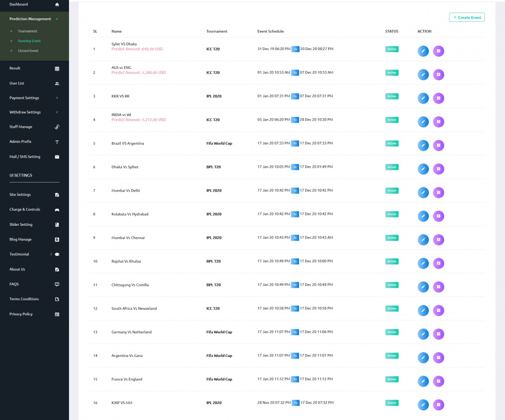
Task: Expand the Withdraw Settings submenu
Action: pos(57,112)
